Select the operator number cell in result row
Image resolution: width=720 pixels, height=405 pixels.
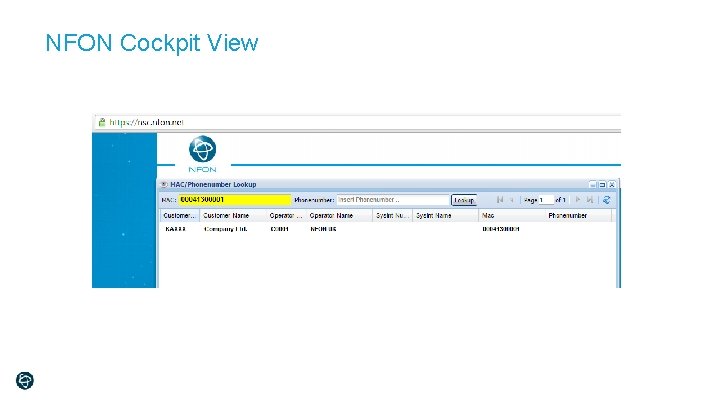(279, 229)
